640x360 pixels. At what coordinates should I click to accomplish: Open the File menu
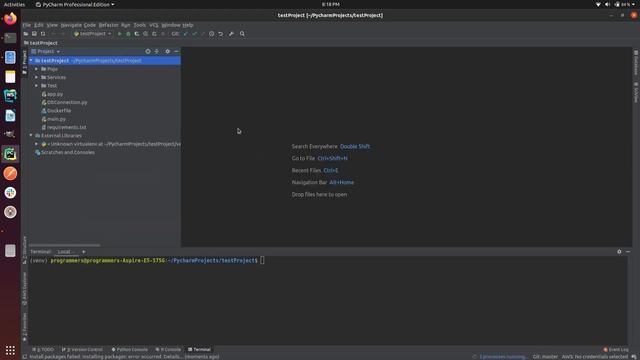27,25
